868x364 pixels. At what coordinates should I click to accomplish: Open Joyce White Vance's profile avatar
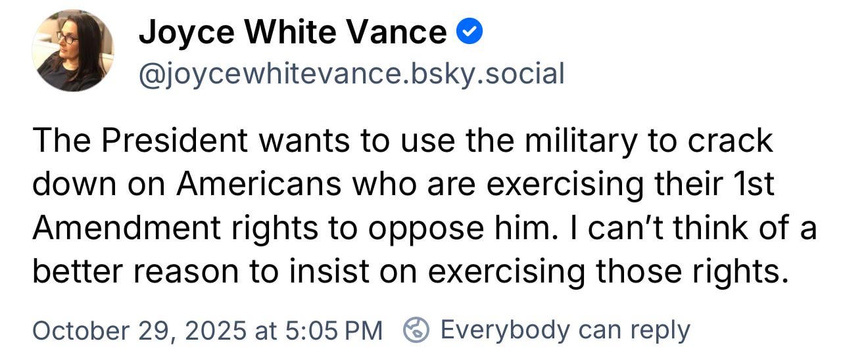(73, 51)
